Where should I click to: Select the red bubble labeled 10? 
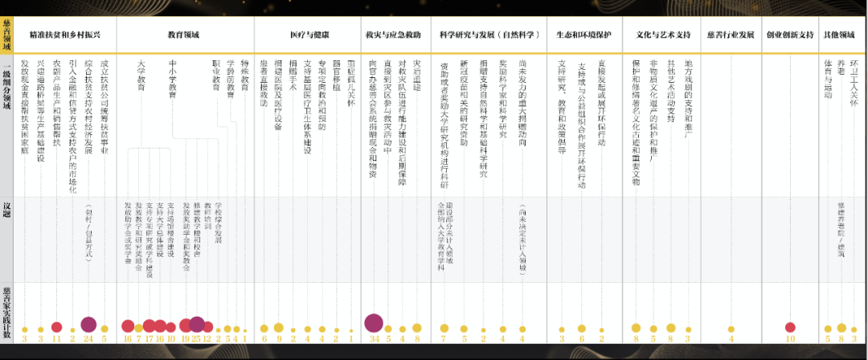[790, 327]
